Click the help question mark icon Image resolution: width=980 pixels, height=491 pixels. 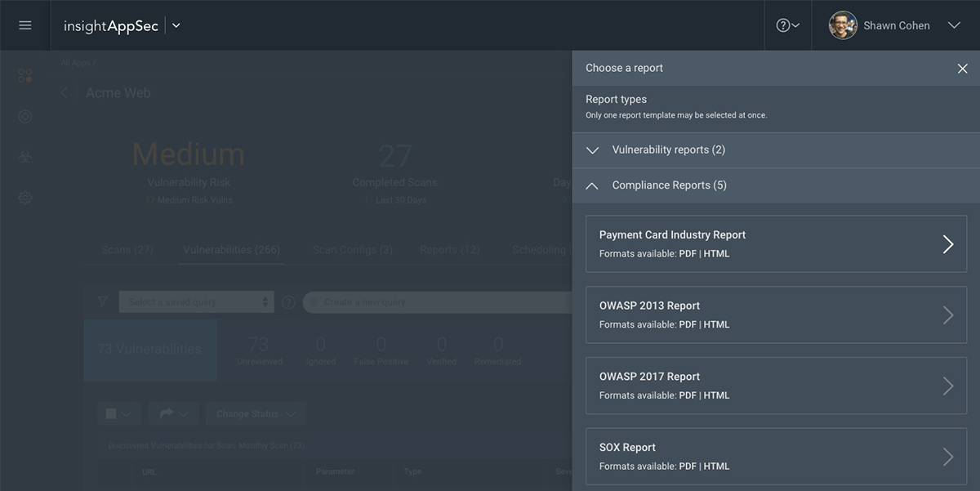coord(783,25)
